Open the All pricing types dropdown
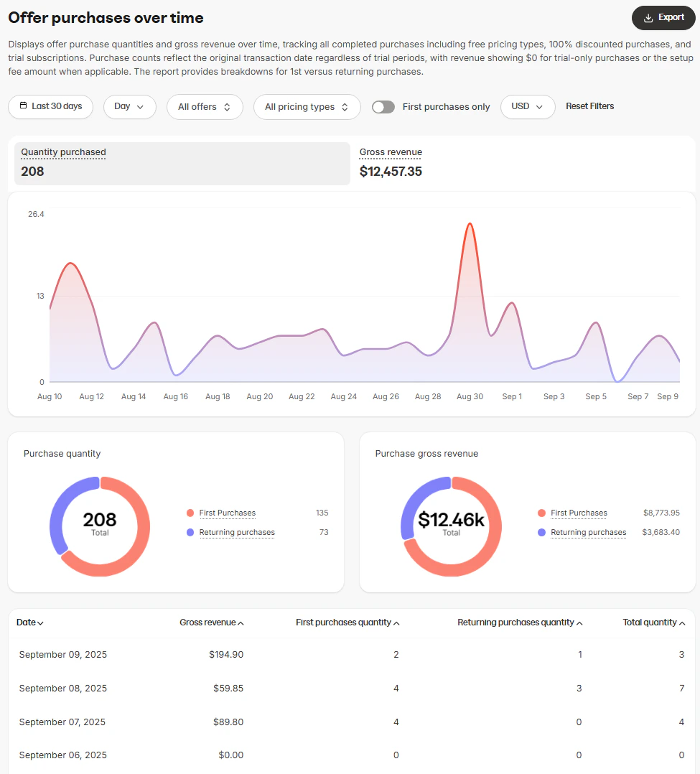700x774 pixels. coord(307,106)
